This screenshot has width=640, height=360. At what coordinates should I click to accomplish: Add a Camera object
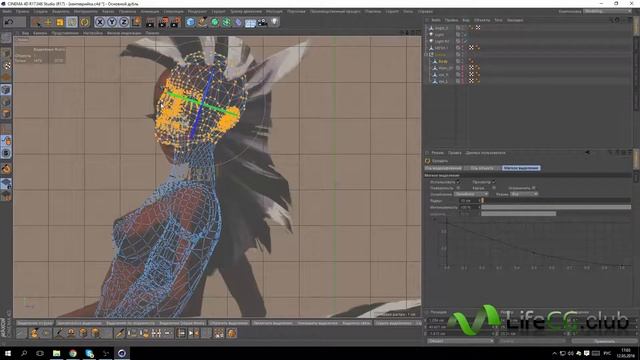tap(262, 22)
